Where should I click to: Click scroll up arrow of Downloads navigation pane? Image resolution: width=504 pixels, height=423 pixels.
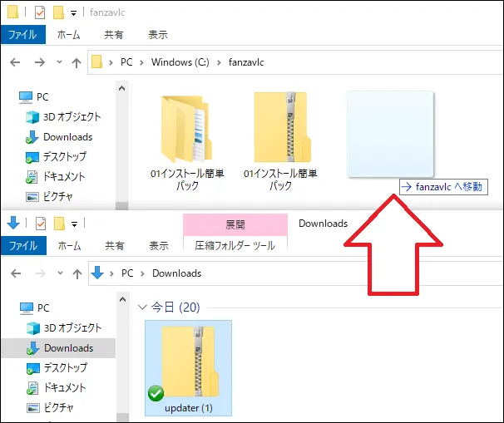[x=123, y=299]
